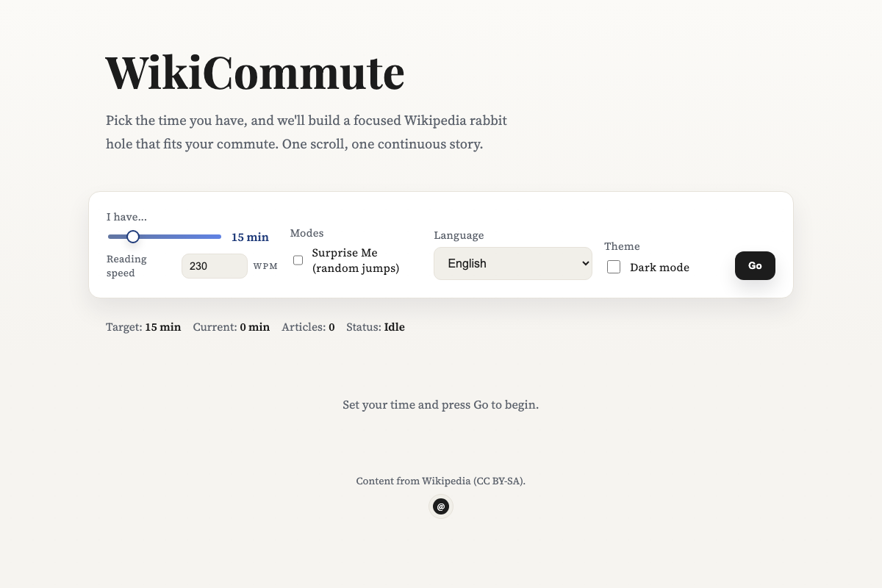Click the "Dark mode" label text
The height and width of the screenshot is (588, 882).
tap(659, 268)
